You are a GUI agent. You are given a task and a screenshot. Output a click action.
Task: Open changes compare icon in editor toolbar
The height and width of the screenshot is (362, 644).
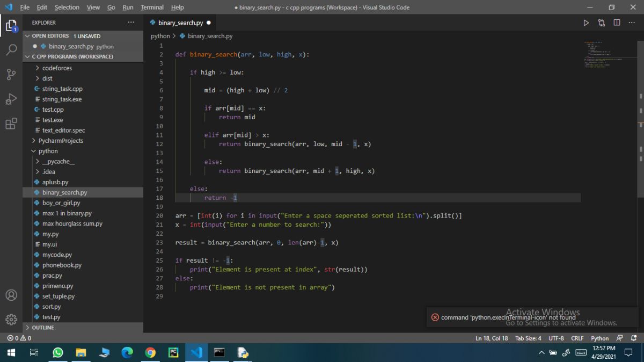click(602, 23)
